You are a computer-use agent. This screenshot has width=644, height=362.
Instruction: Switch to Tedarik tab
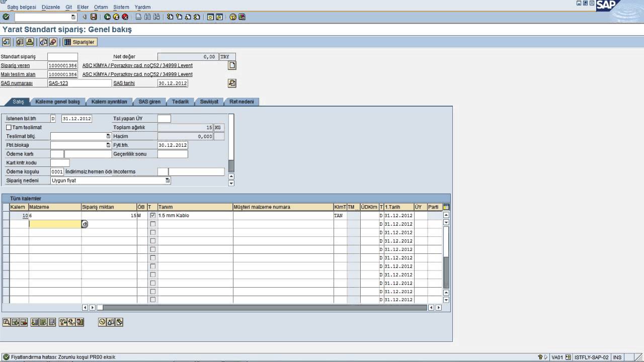pos(180,102)
